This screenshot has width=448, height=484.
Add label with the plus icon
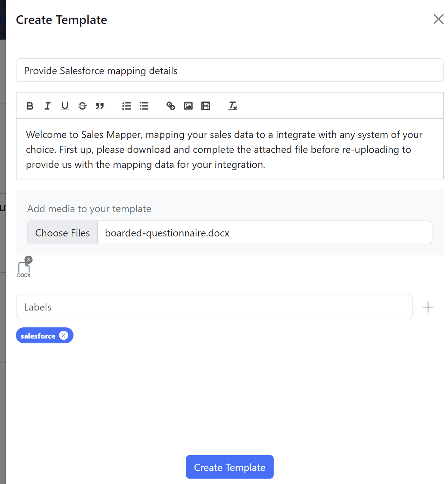click(428, 307)
